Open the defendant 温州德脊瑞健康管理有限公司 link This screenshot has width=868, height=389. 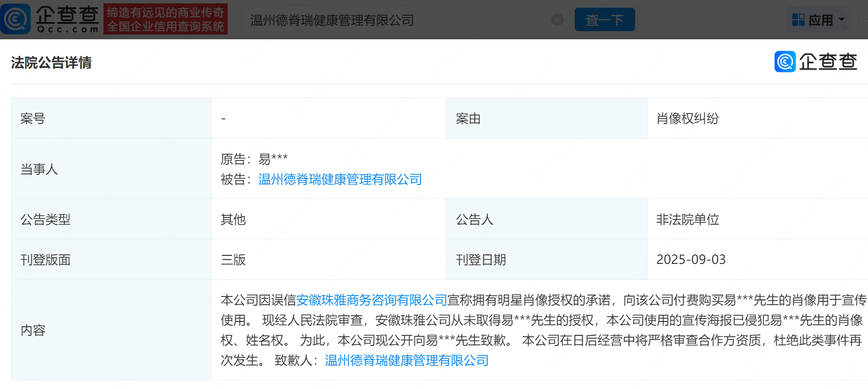[340, 180]
